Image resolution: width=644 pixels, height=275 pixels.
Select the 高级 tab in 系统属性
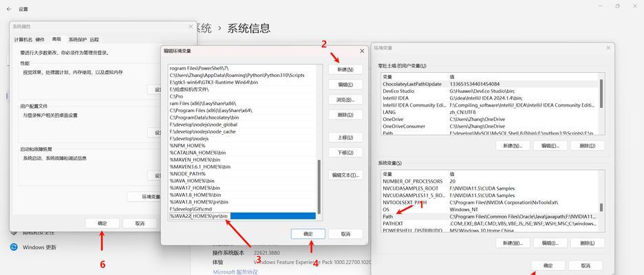(56, 39)
